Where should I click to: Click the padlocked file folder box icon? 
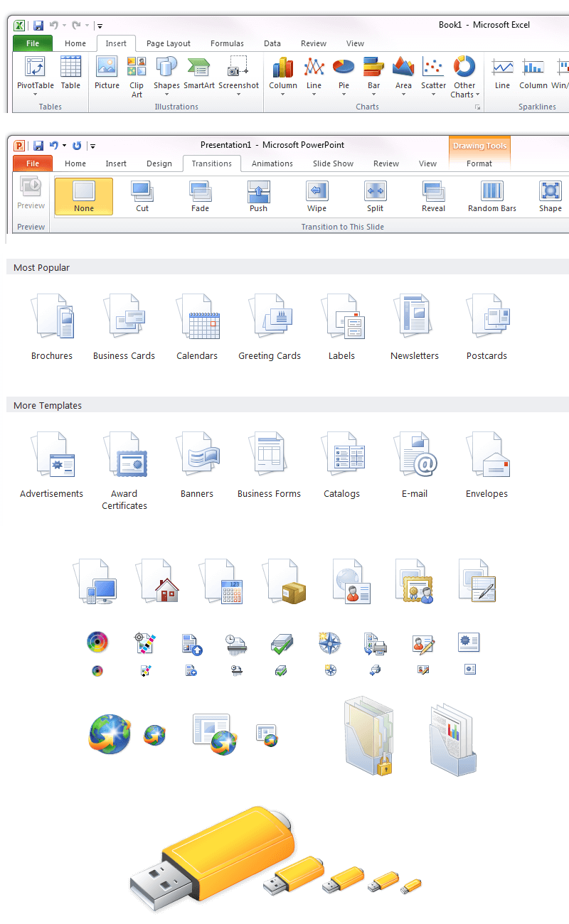368,736
